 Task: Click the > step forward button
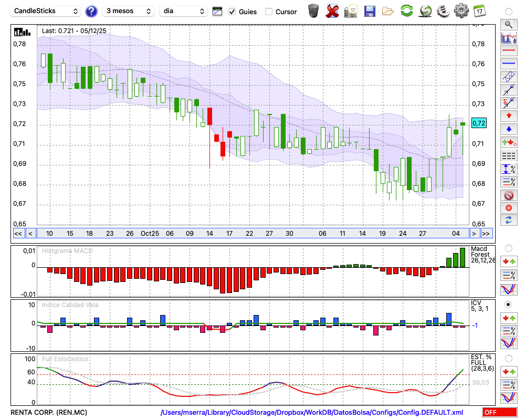tap(474, 234)
